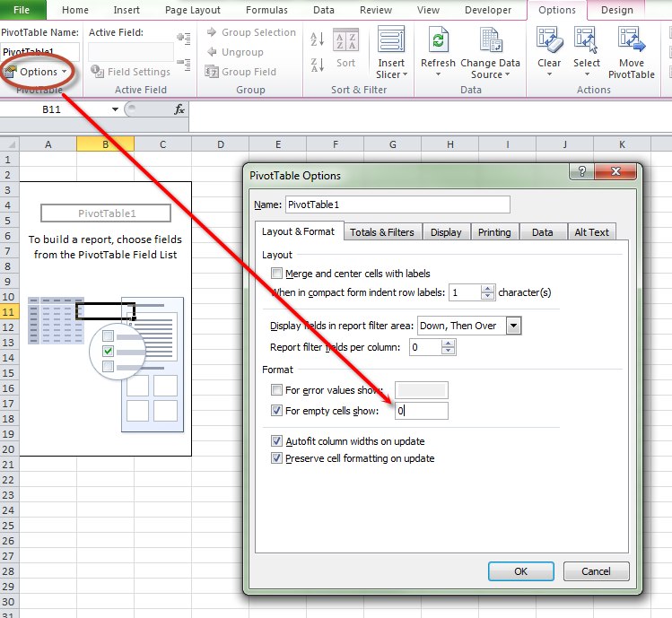
Task: Click the select-all corner of the sheet
Action: 10,144
